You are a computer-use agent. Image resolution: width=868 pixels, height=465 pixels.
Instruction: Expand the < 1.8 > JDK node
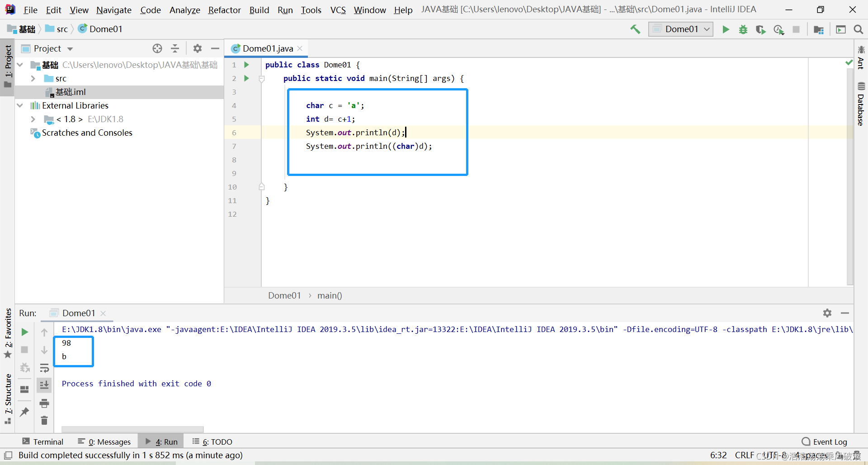[33, 119]
